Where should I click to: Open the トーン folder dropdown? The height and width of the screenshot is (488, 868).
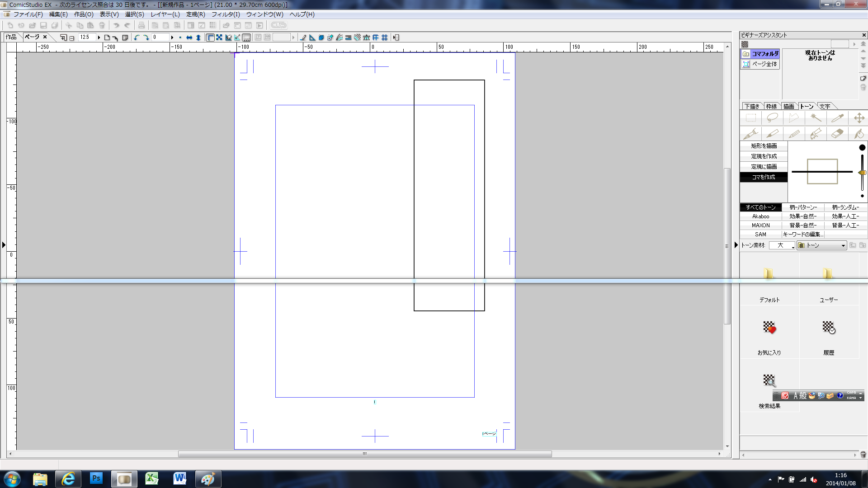pyautogui.click(x=843, y=245)
